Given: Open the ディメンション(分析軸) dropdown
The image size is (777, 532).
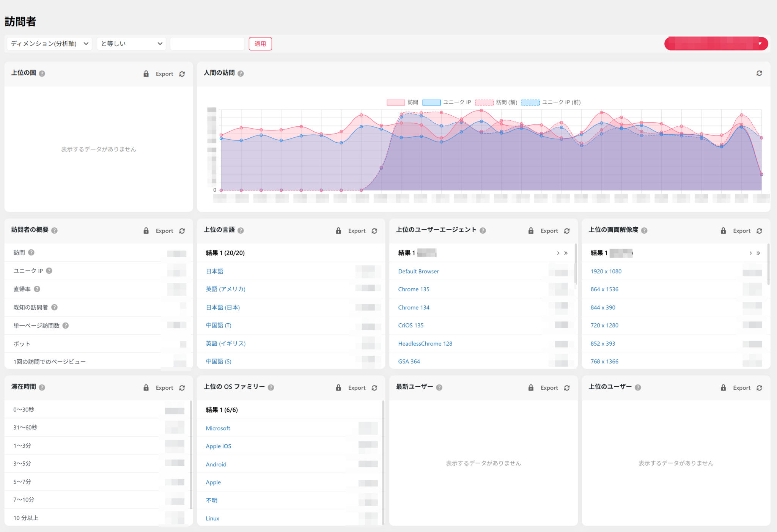Looking at the screenshot, I should tap(49, 43).
